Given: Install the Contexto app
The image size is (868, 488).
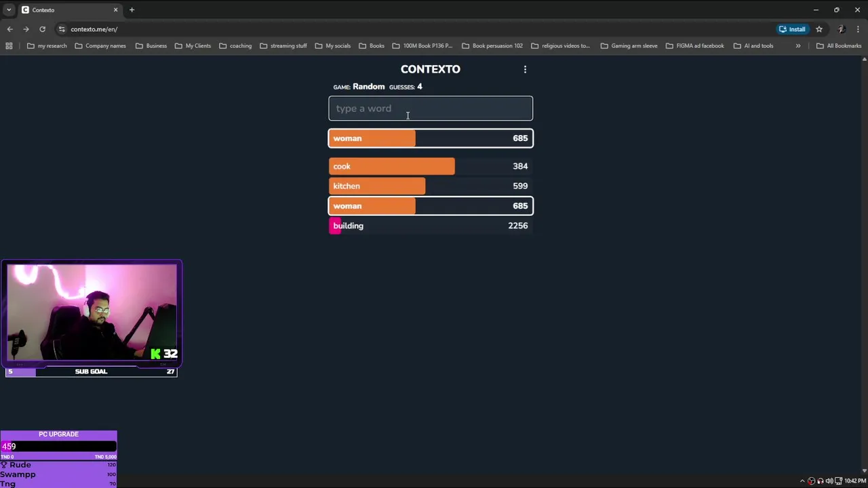Looking at the screenshot, I should pos(792,29).
